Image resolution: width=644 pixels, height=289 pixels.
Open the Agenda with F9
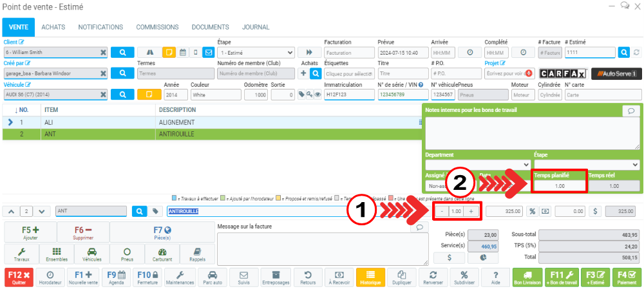117,277
